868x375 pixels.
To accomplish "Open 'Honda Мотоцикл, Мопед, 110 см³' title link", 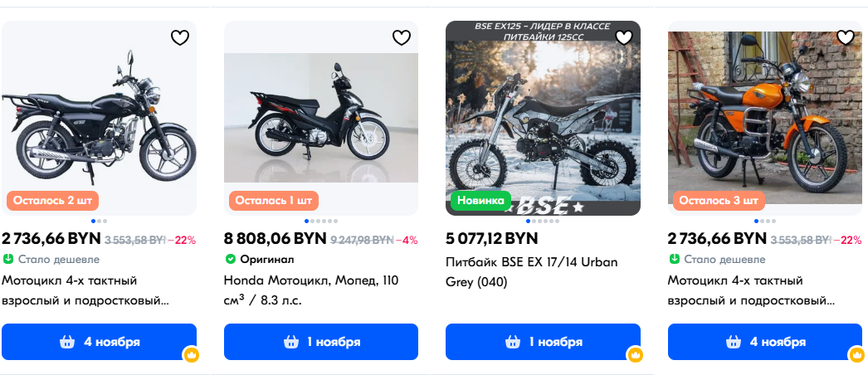I will [310, 290].
